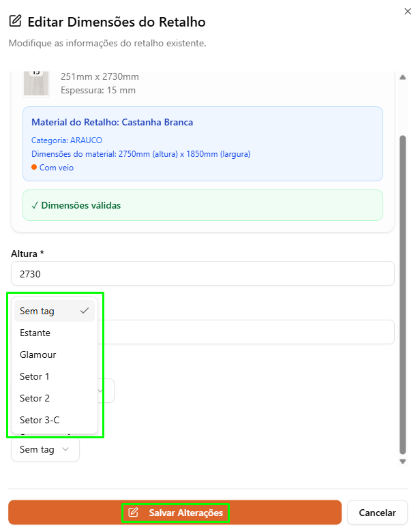Click the pencil icon on Salvar Alterações
This screenshot has height=531, width=420.
pyautogui.click(x=134, y=512)
